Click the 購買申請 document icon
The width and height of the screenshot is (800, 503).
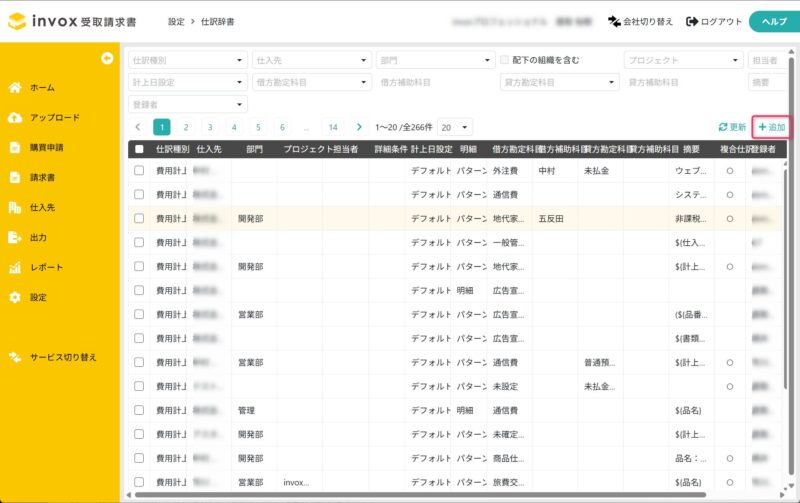(15, 147)
